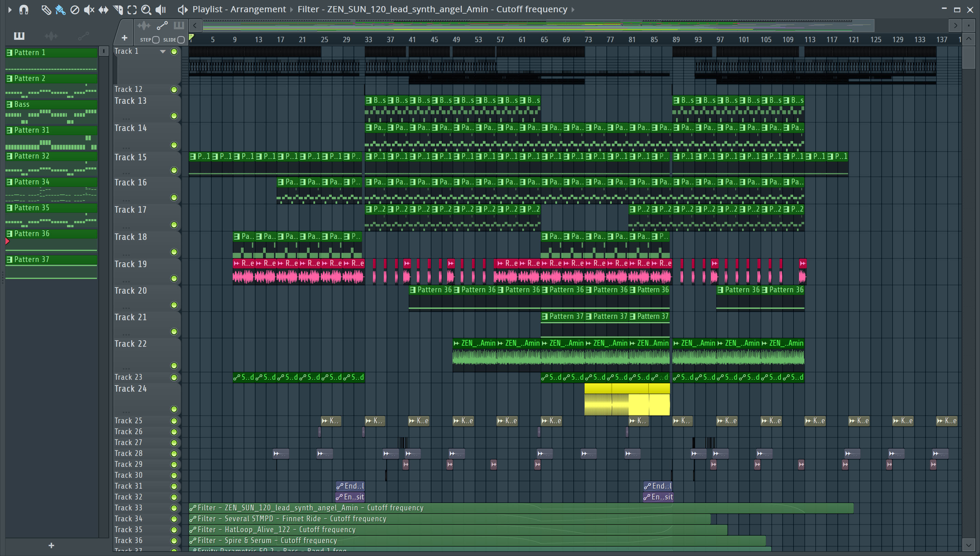Viewport: 980px width, 556px height.
Task: Toggle Track 19 mute light
Action: click(x=174, y=278)
